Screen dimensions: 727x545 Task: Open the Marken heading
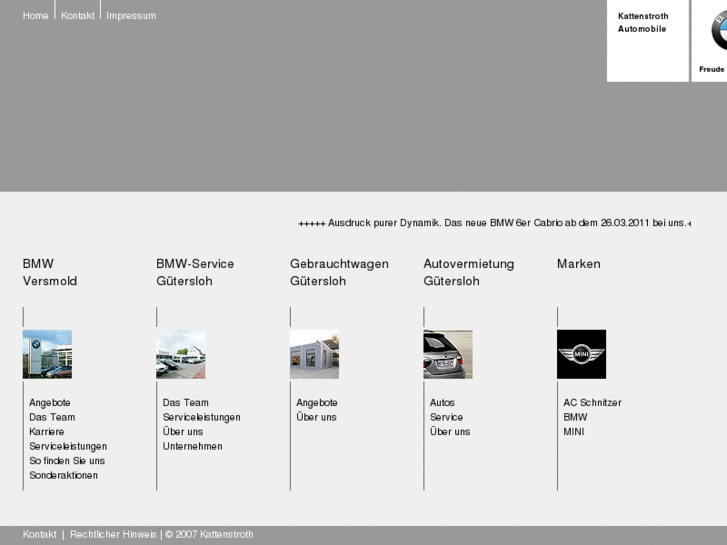click(578, 264)
